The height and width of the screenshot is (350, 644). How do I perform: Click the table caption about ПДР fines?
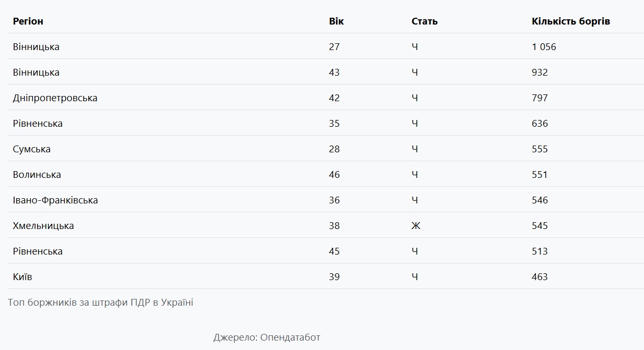pyautogui.click(x=100, y=303)
